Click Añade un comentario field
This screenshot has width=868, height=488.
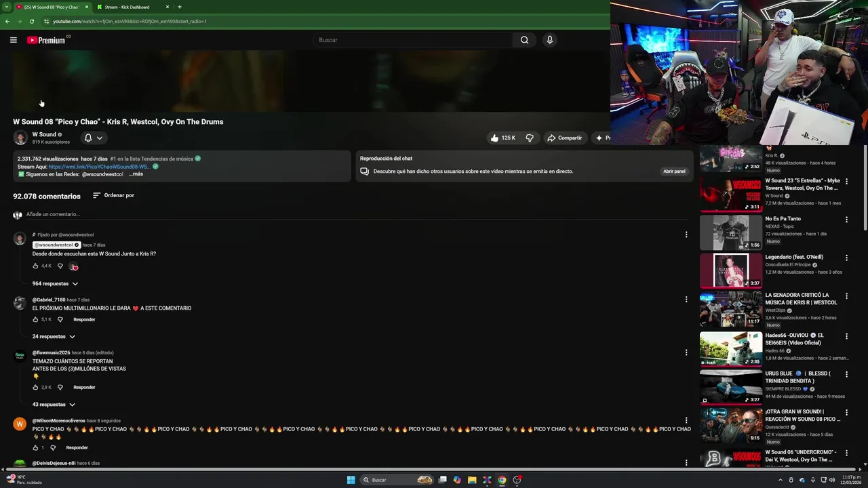click(358, 214)
